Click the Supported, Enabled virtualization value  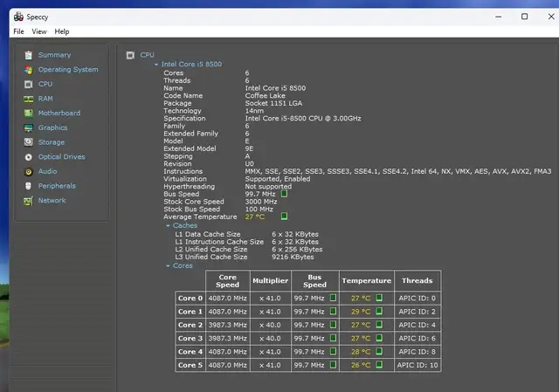point(278,179)
